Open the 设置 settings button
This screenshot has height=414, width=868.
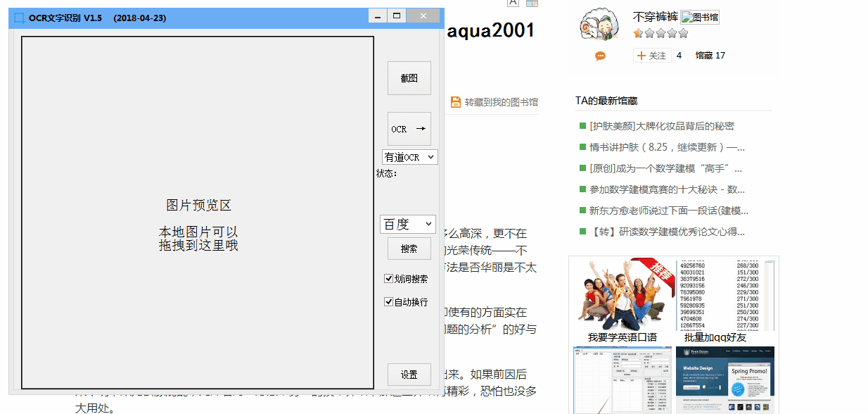click(x=409, y=375)
